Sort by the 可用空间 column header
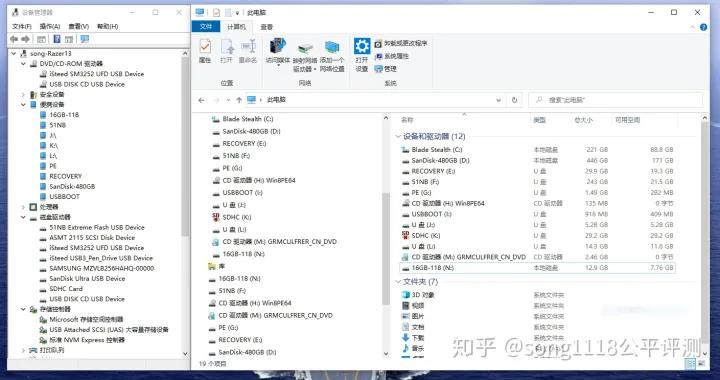The height and width of the screenshot is (380, 720). (x=628, y=120)
